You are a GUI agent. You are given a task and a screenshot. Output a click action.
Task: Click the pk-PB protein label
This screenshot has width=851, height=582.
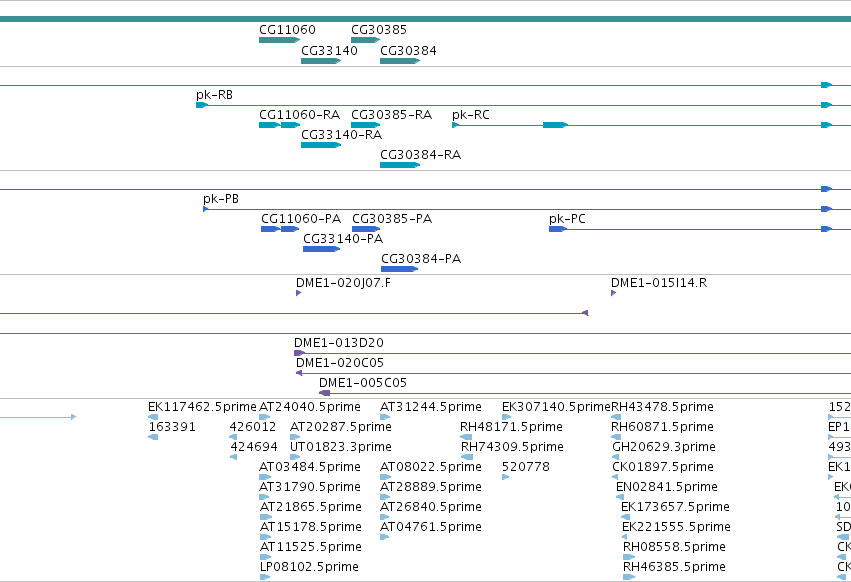coord(221,199)
